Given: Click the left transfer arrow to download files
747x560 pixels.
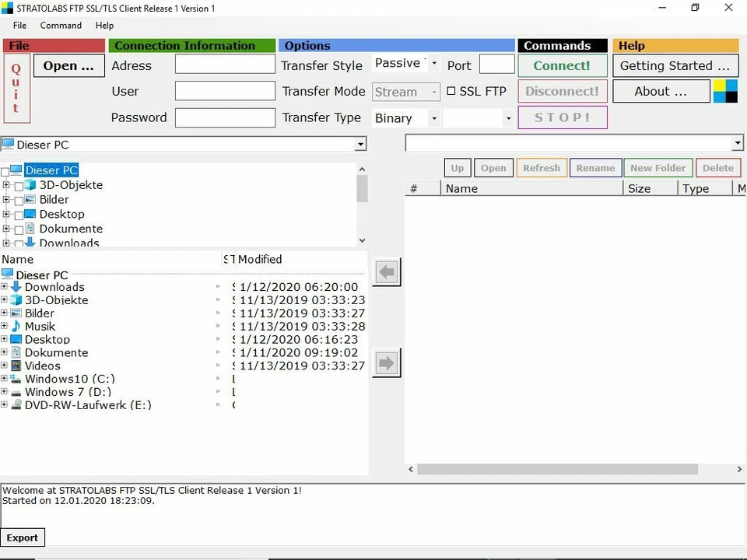Looking at the screenshot, I should (x=386, y=271).
